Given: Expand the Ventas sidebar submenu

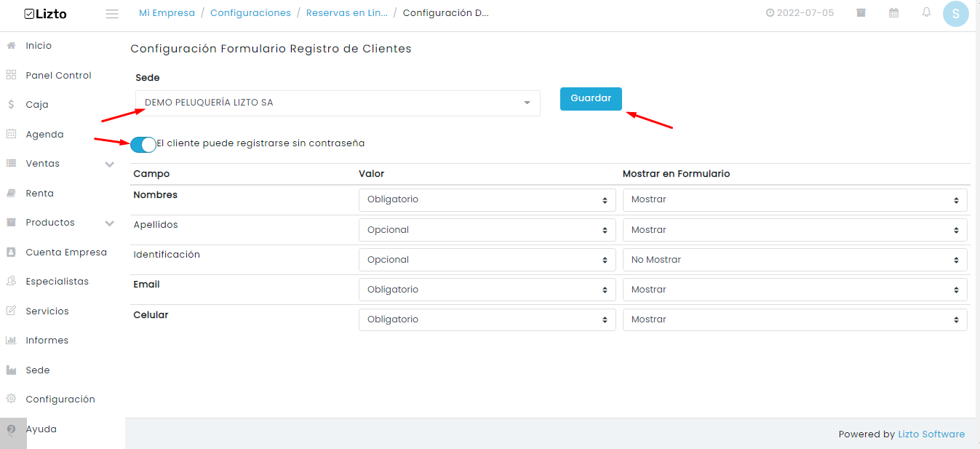Looking at the screenshot, I should [110, 164].
